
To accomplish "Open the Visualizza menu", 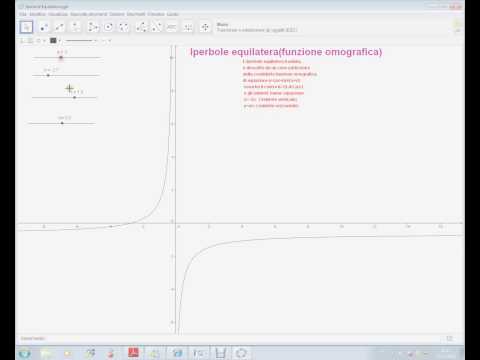I will pyautogui.click(x=58, y=14).
